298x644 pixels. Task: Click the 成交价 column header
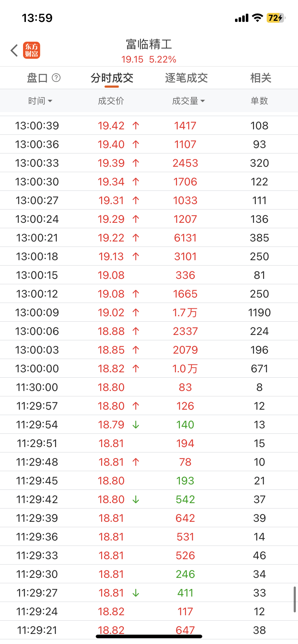coord(111,101)
